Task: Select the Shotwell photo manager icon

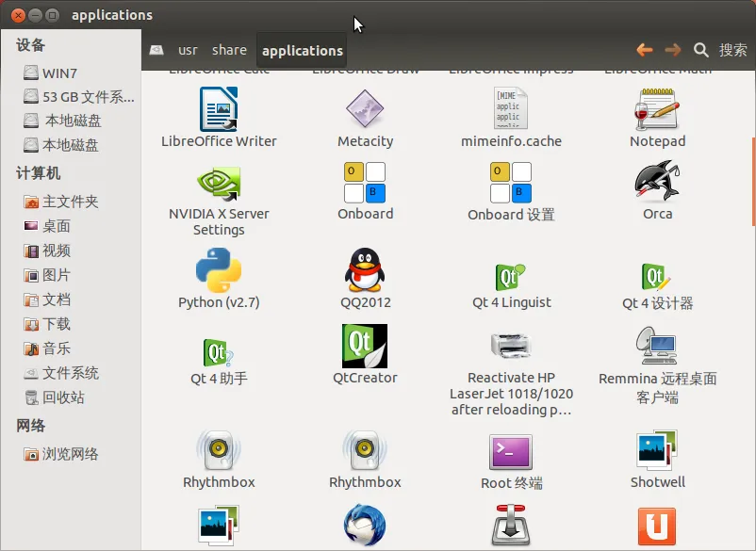Action: click(657, 450)
